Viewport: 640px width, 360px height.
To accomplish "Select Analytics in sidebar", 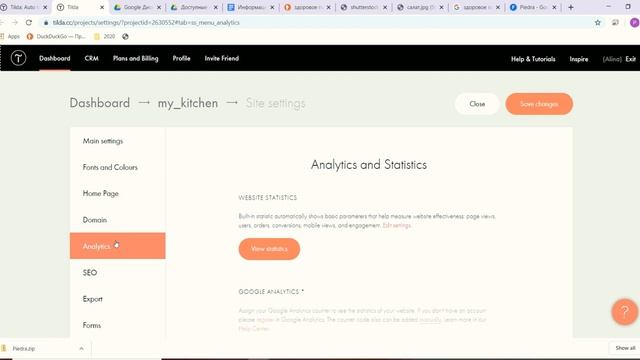I will (x=118, y=246).
